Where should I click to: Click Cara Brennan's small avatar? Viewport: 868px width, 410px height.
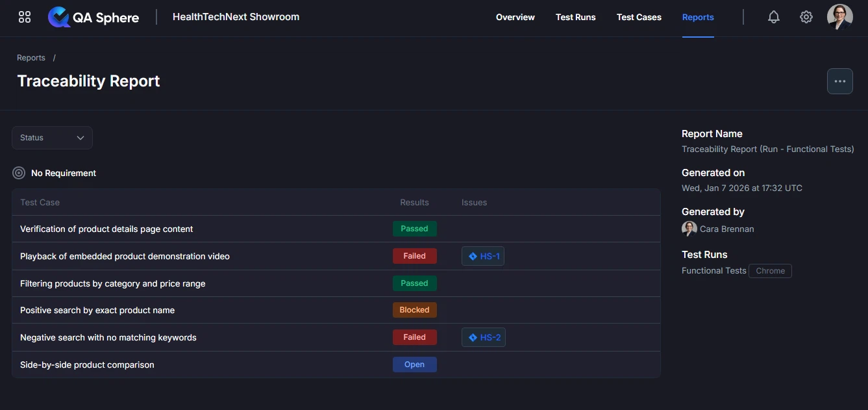tap(689, 229)
